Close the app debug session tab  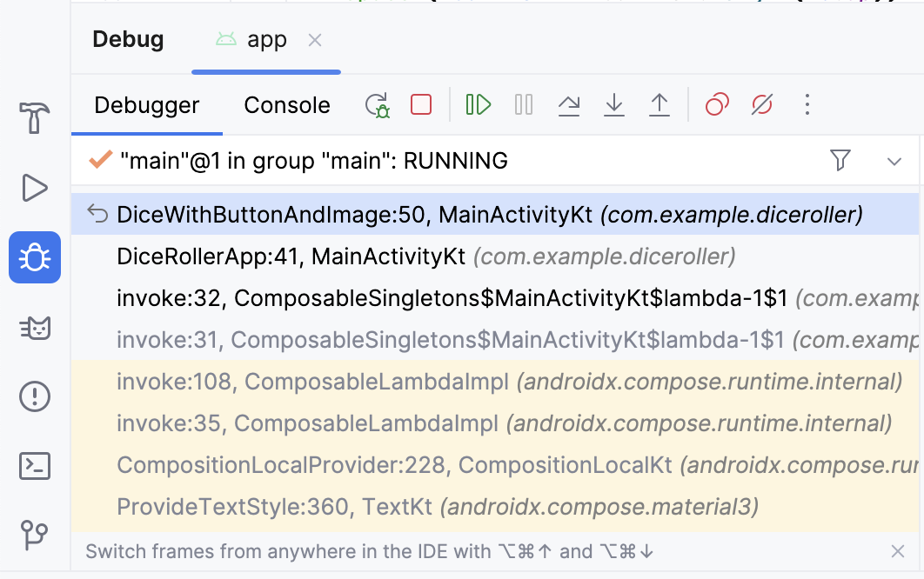click(x=315, y=40)
